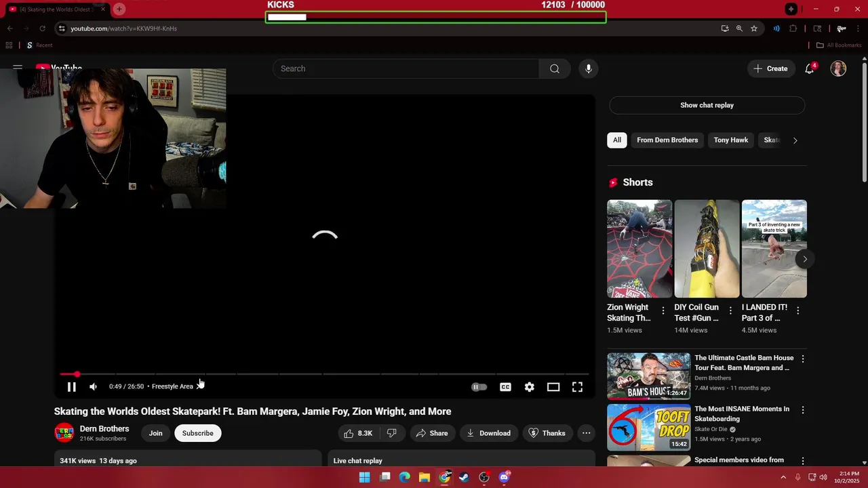Open the Chrome three-dot menu
This screenshot has height=488, width=868.
pos(859,28)
